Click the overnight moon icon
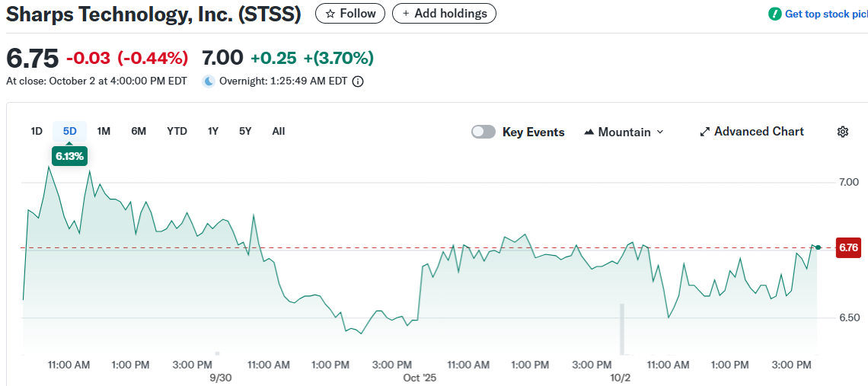The width and height of the screenshot is (868, 386). [x=209, y=81]
